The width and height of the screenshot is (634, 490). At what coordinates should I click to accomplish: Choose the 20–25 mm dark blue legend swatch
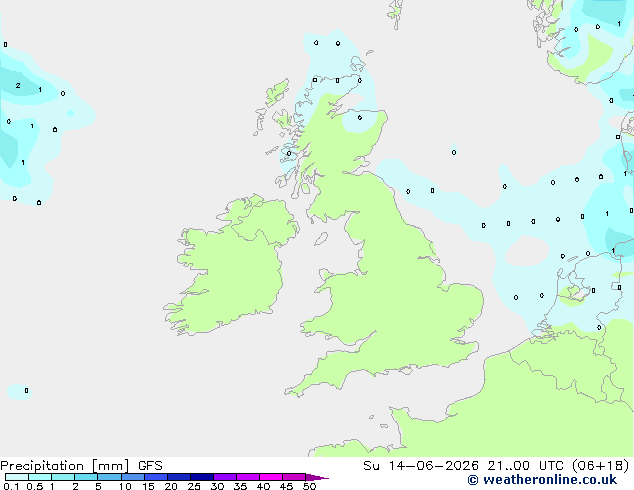[x=179, y=477]
